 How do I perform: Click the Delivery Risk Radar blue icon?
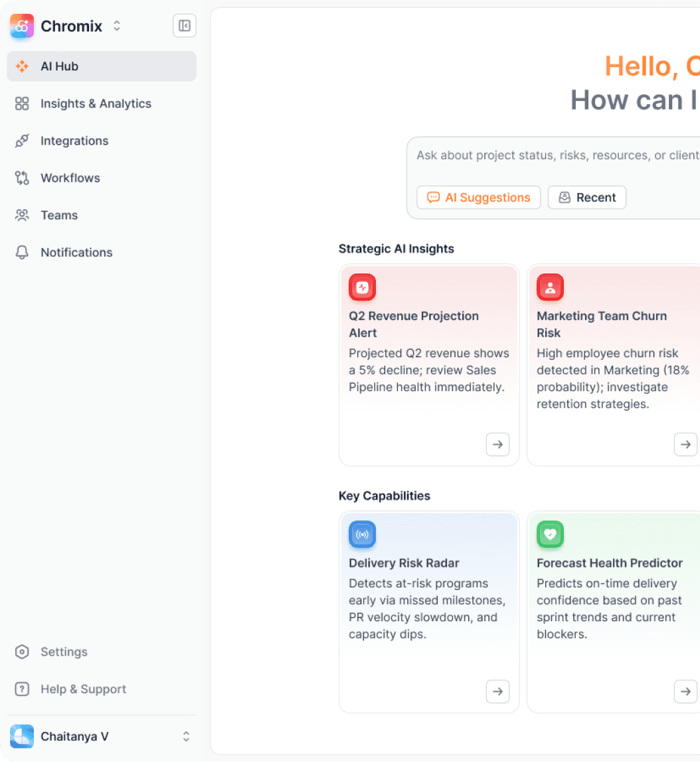[x=362, y=534]
